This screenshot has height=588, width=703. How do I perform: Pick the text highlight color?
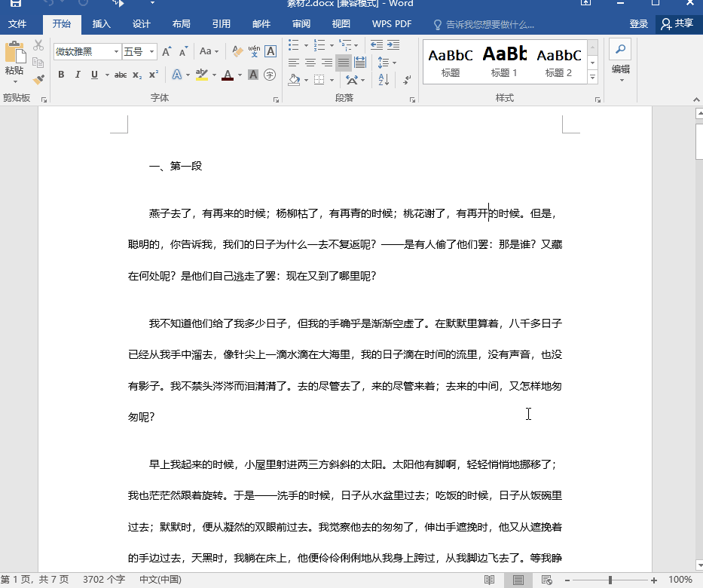coord(202,75)
